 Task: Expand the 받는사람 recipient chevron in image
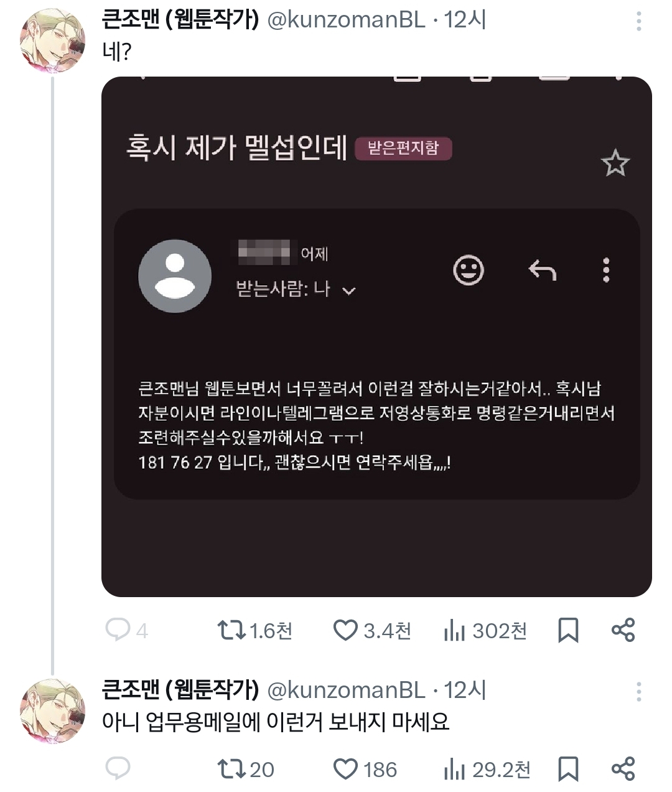(350, 290)
